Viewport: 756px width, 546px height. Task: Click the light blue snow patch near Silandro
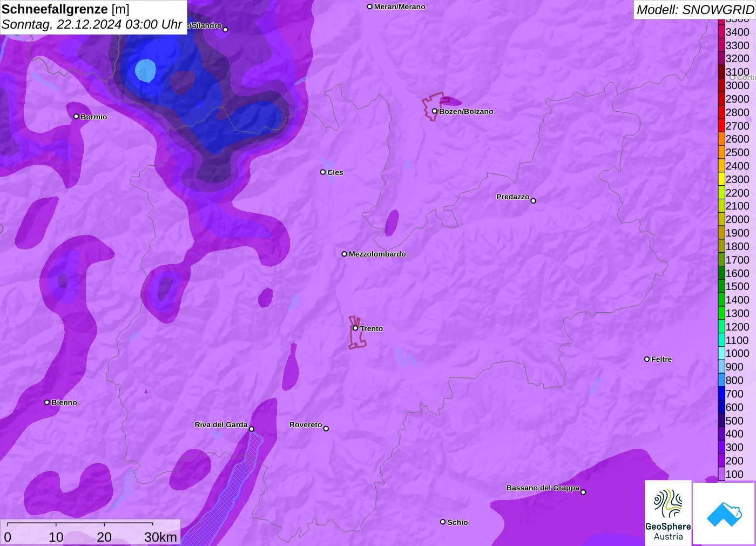(x=145, y=71)
